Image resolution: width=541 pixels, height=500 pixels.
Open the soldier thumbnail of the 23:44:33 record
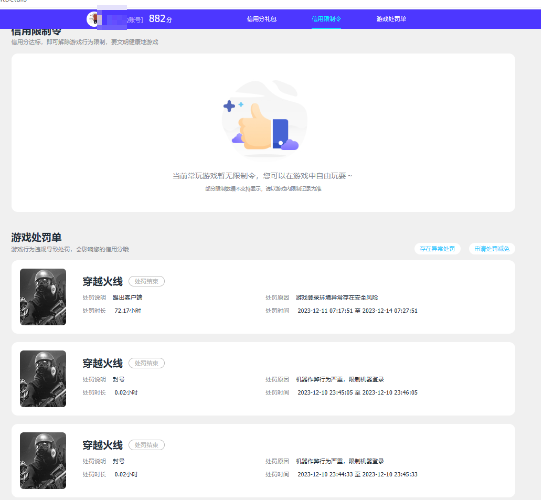click(43, 460)
